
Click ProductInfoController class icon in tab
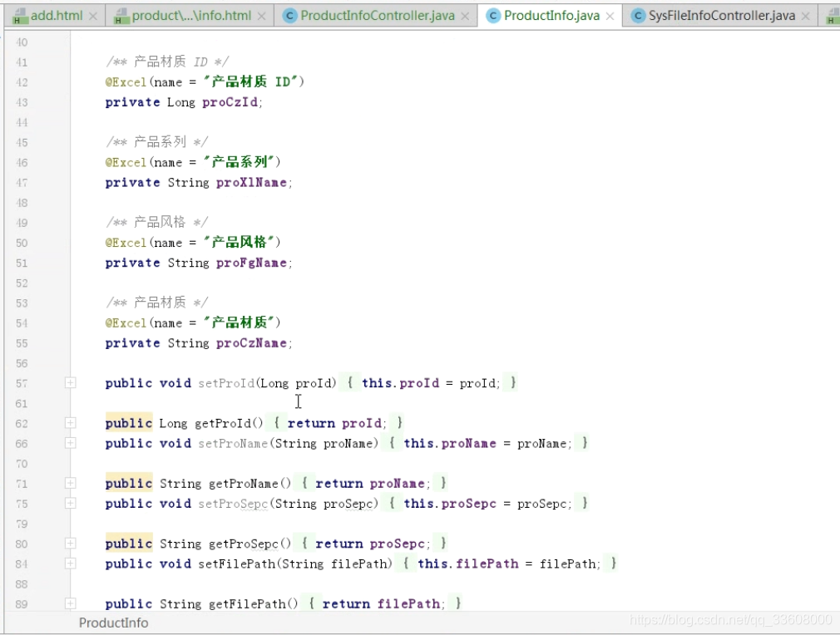coord(289,16)
